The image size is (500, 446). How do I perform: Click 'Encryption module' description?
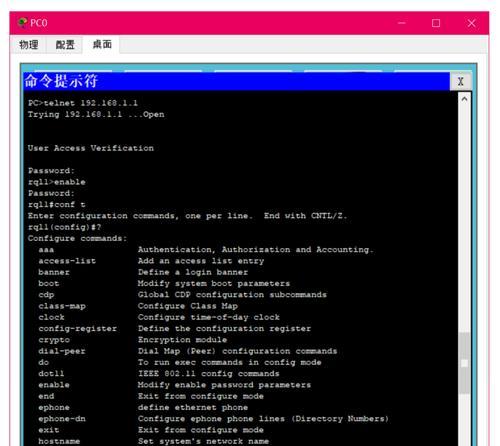[182, 340]
